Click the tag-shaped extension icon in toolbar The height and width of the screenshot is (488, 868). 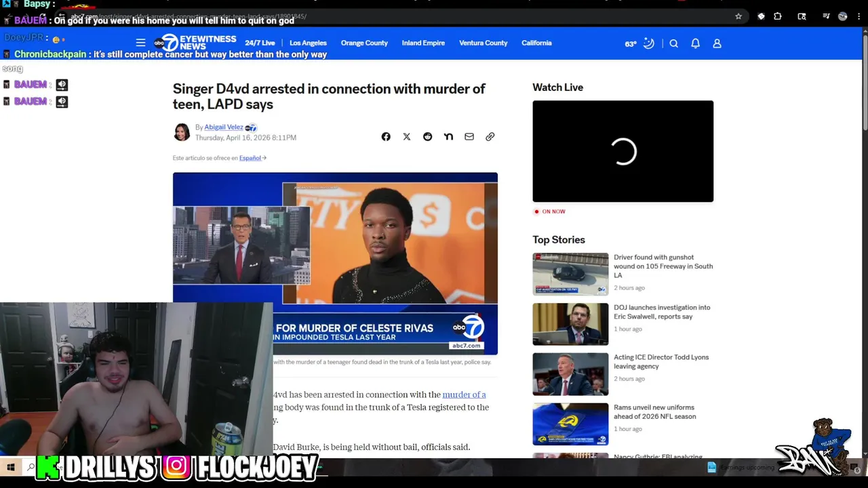[x=761, y=16]
